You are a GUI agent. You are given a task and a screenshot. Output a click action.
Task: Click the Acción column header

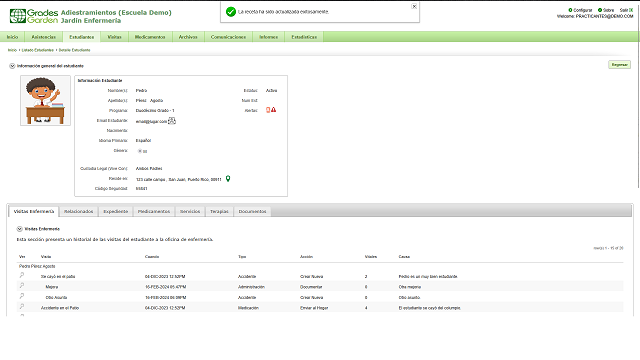pos(306,257)
